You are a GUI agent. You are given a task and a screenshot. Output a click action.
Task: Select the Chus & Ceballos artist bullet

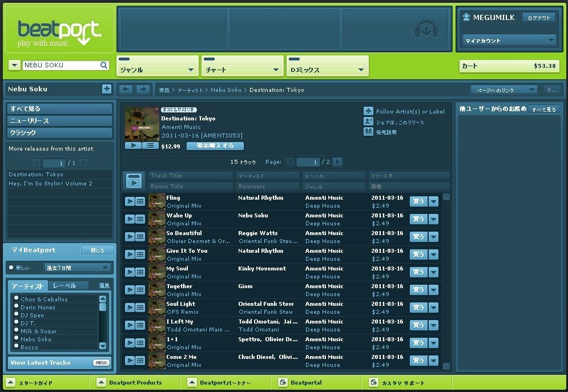16,298
